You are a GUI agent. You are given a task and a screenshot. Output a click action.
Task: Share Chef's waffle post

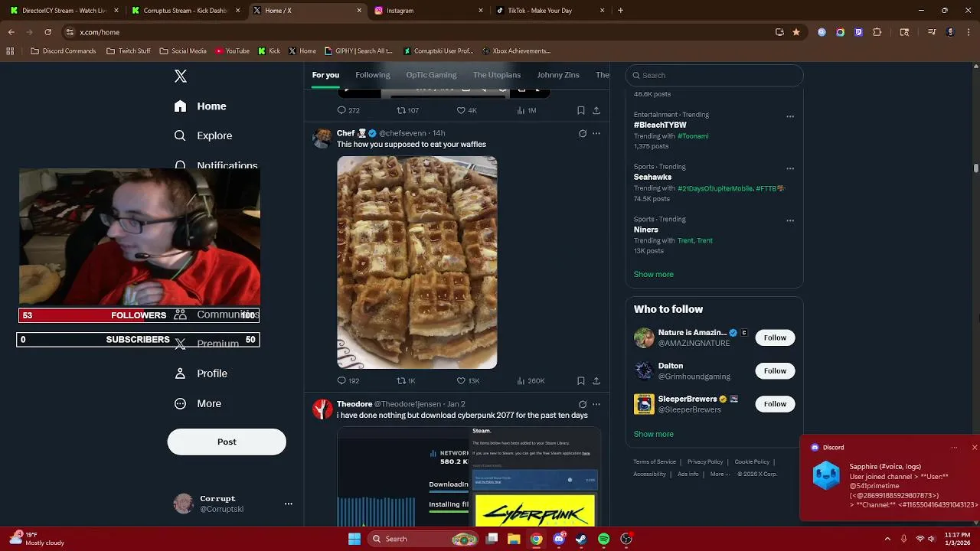click(596, 380)
